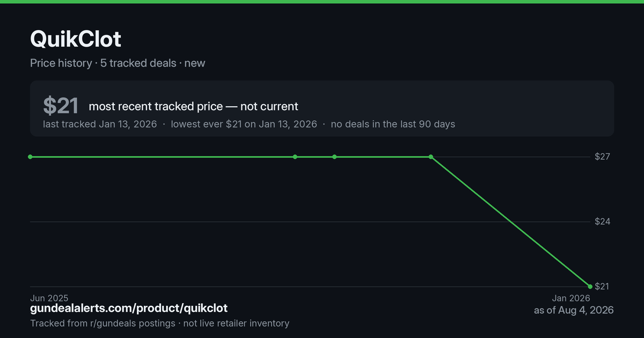Click the $27 axis label
This screenshot has width=644, height=338.
pos(602,157)
